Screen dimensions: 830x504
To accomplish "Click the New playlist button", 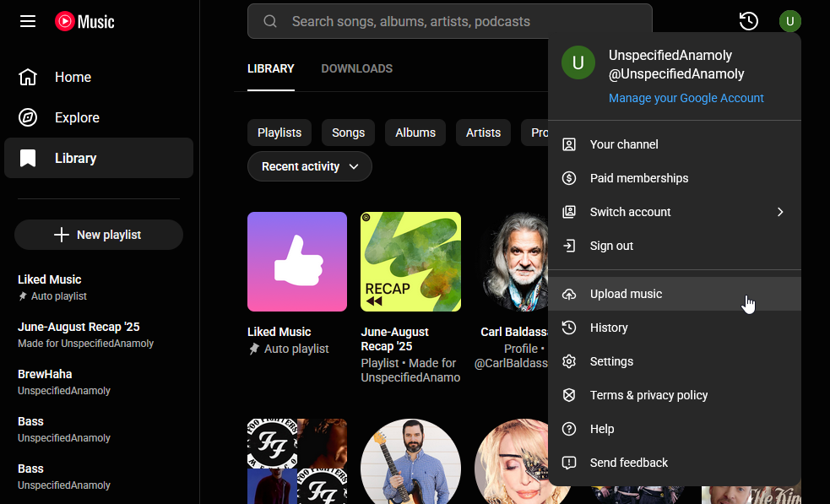I will 98,235.
